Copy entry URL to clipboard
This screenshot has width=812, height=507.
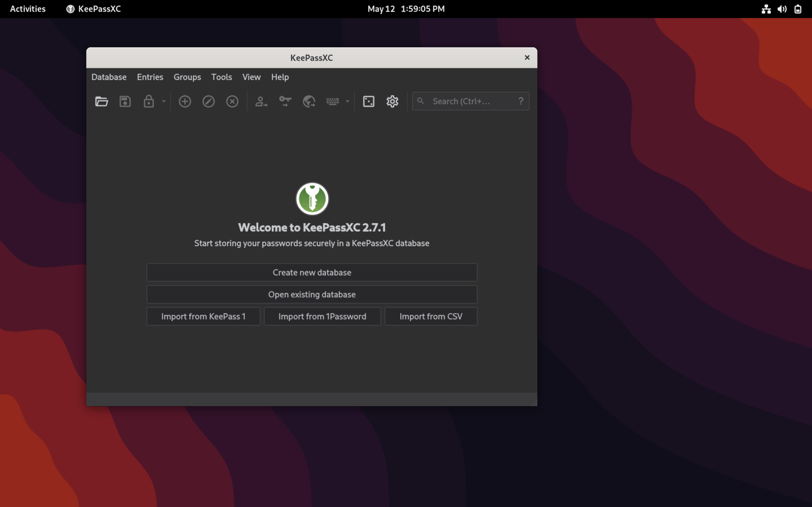click(x=308, y=101)
